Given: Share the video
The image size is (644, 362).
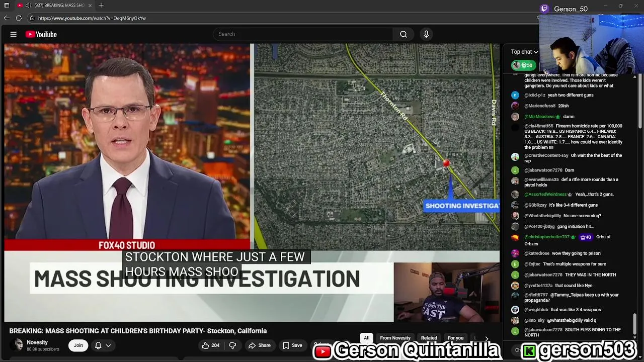Looking at the screenshot, I should point(260,345).
